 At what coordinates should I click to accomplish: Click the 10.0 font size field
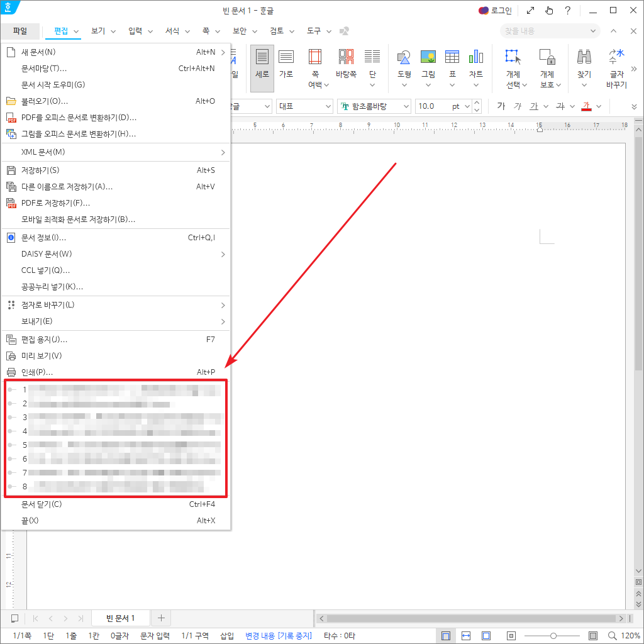point(433,106)
